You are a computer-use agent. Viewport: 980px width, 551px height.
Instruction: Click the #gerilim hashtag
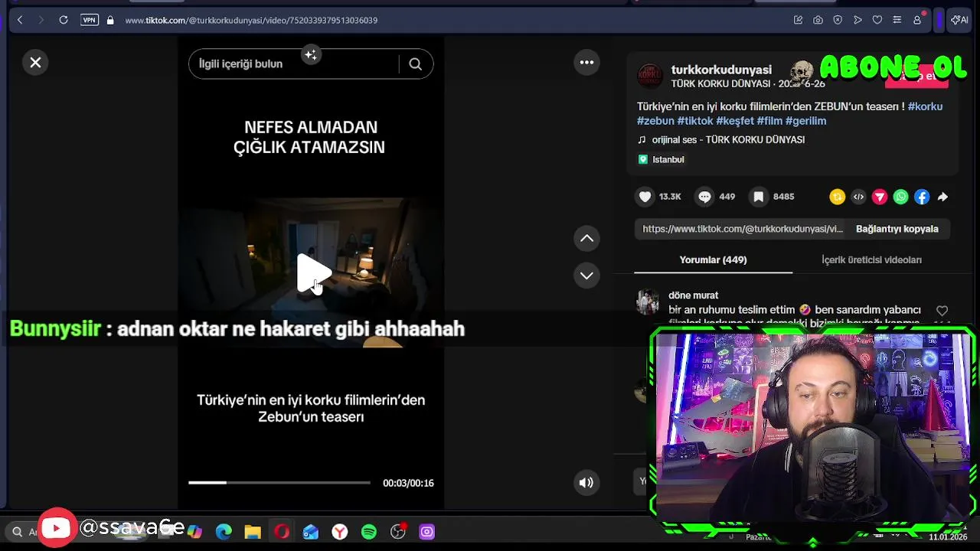pos(805,121)
